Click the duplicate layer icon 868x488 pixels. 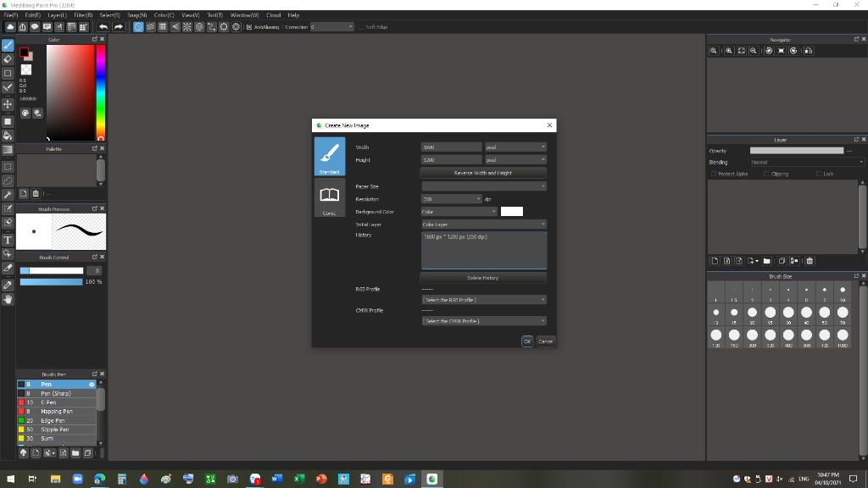782,261
